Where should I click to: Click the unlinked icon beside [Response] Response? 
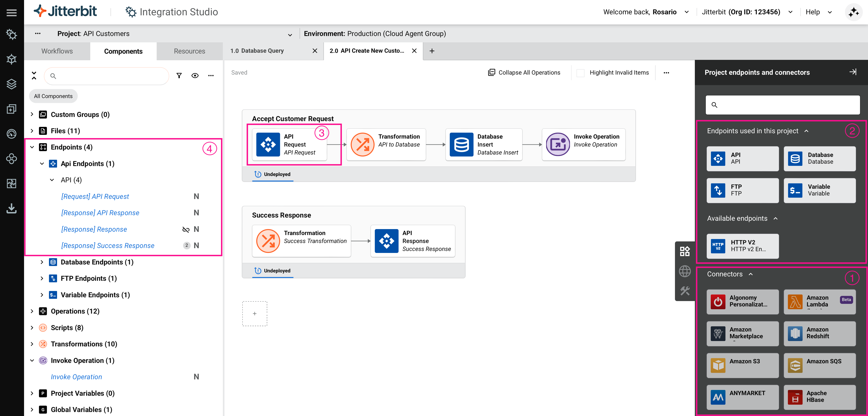coord(186,229)
